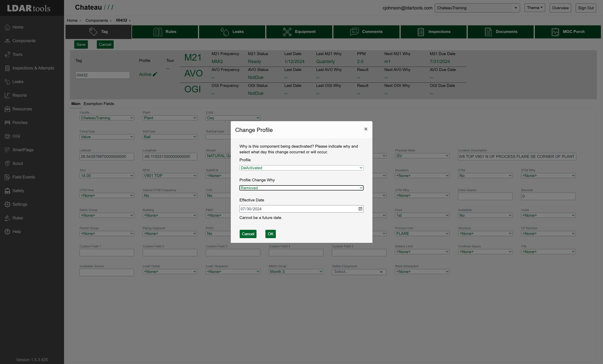Click the pencil icon next to Active profile

155,74
